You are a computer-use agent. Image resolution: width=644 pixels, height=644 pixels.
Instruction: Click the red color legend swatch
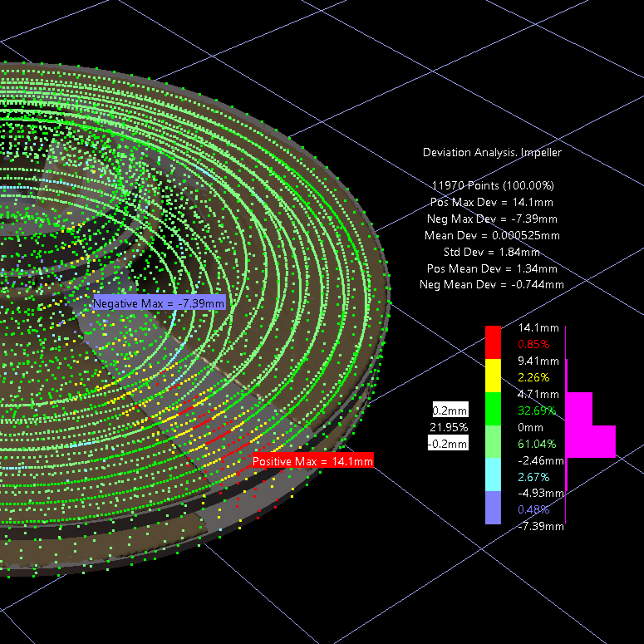(494, 342)
